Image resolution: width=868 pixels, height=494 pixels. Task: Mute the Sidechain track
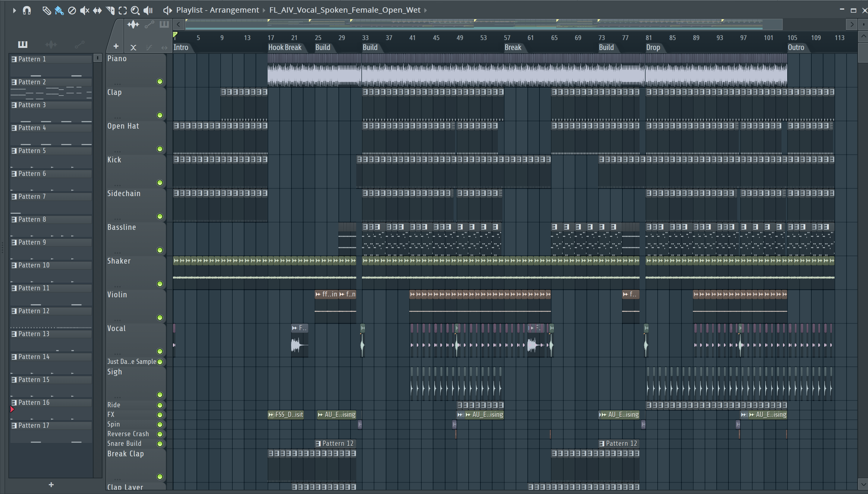coord(160,217)
